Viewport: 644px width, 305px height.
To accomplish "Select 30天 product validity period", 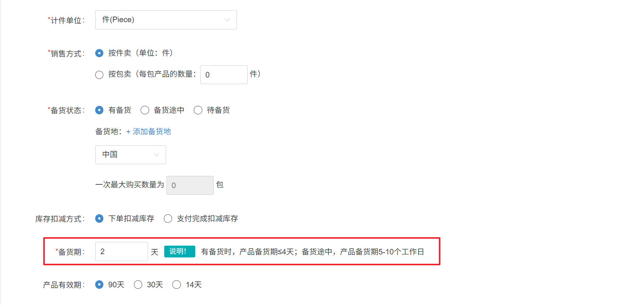I will 138,285.
